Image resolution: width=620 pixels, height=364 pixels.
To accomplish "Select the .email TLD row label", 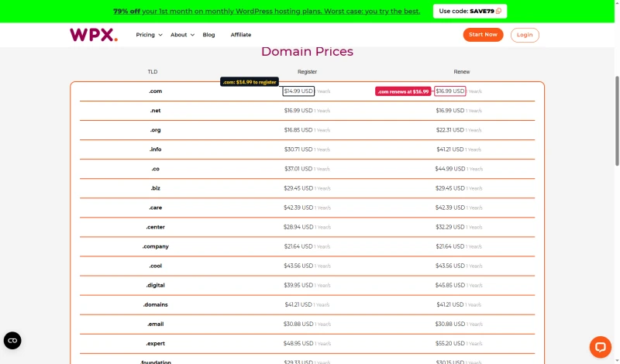I will coord(156,324).
